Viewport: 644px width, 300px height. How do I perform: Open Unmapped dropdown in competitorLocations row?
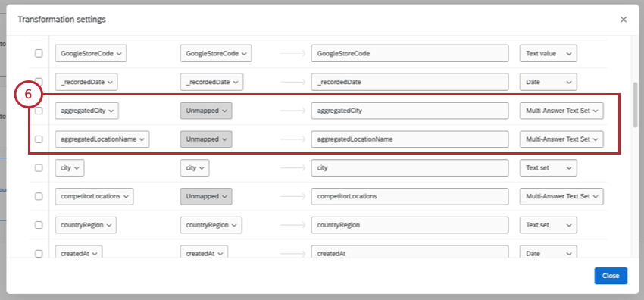(206, 196)
